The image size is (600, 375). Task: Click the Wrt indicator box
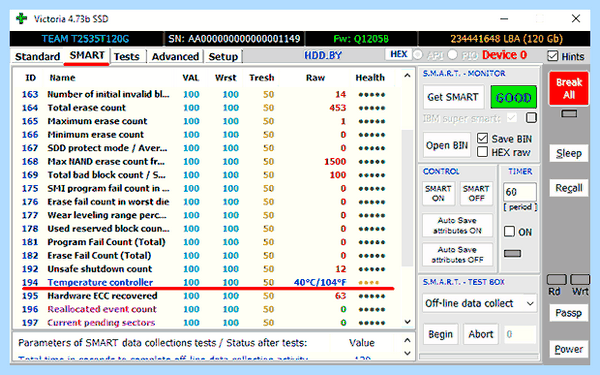coord(580,279)
